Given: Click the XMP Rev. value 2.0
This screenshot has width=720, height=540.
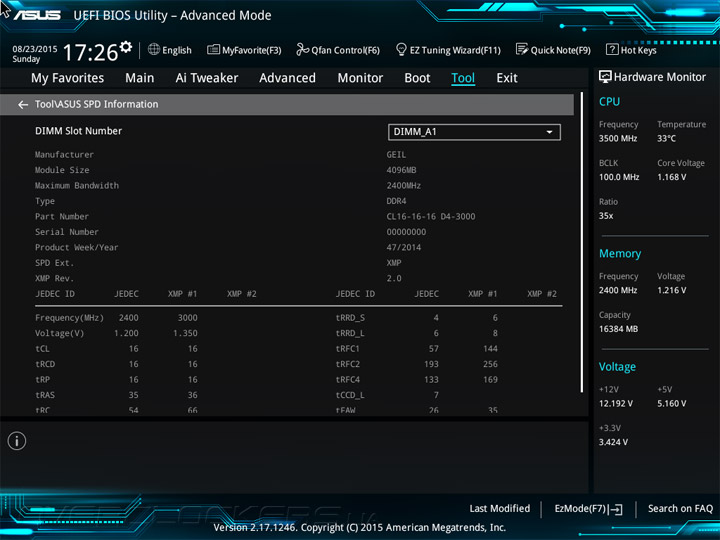Looking at the screenshot, I should [x=394, y=279].
